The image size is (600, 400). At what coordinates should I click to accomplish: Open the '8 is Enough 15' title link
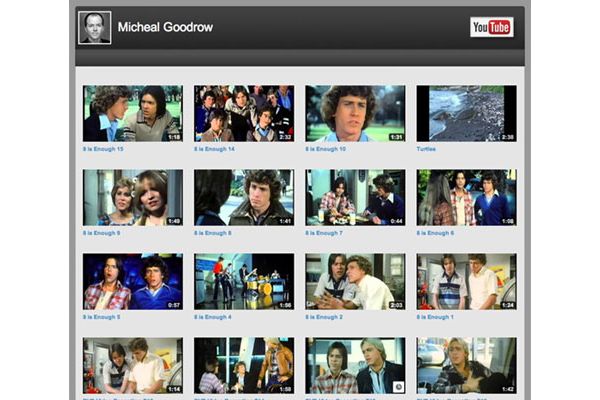pyautogui.click(x=103, y=149)
